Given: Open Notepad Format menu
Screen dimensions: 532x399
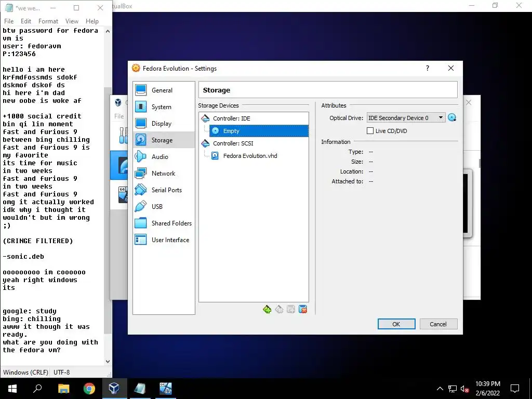Looking at the screenshot, I should click(48, 21).
